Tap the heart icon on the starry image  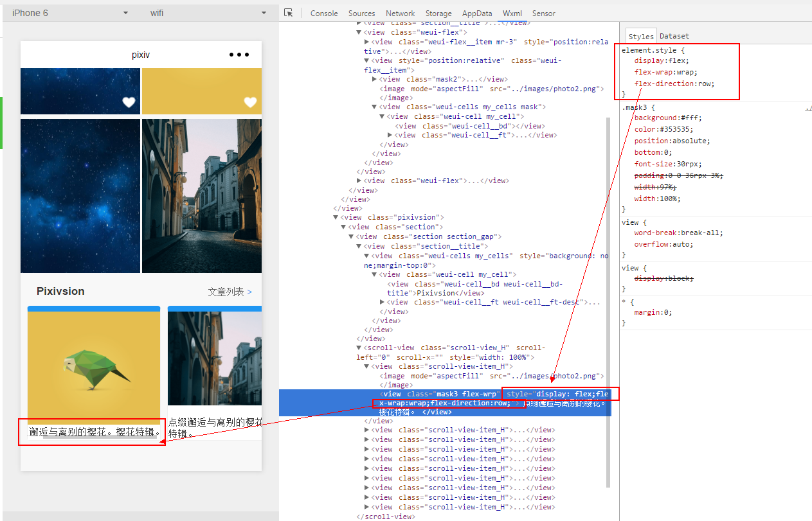coord(129,102)
